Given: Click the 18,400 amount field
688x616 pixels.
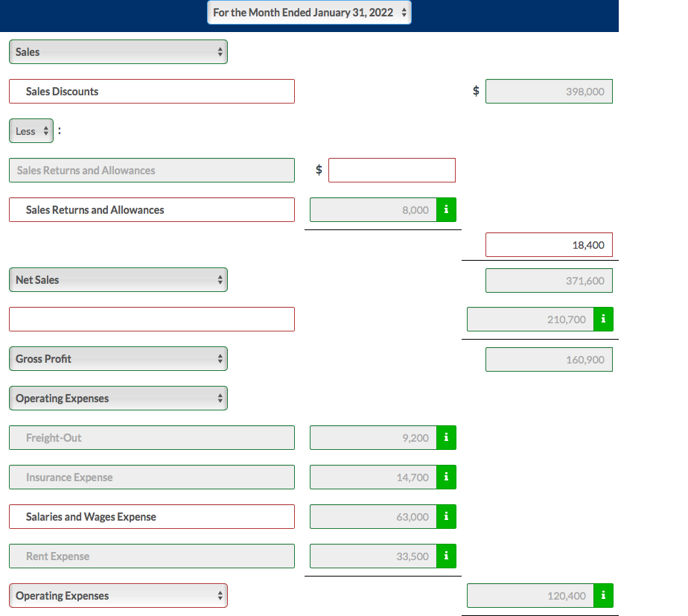Looking at the screenshot, I should pyautogui.click(x=549, y=245).
